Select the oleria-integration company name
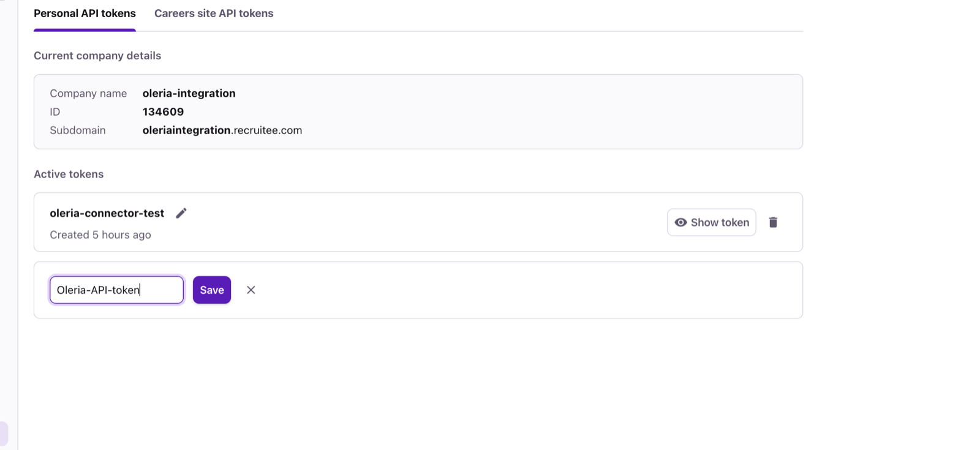 click(189, 93)
